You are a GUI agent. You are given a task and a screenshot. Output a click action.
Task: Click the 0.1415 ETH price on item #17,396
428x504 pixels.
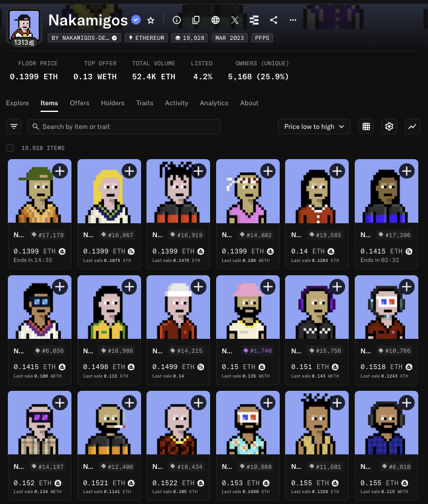[382, 251]
